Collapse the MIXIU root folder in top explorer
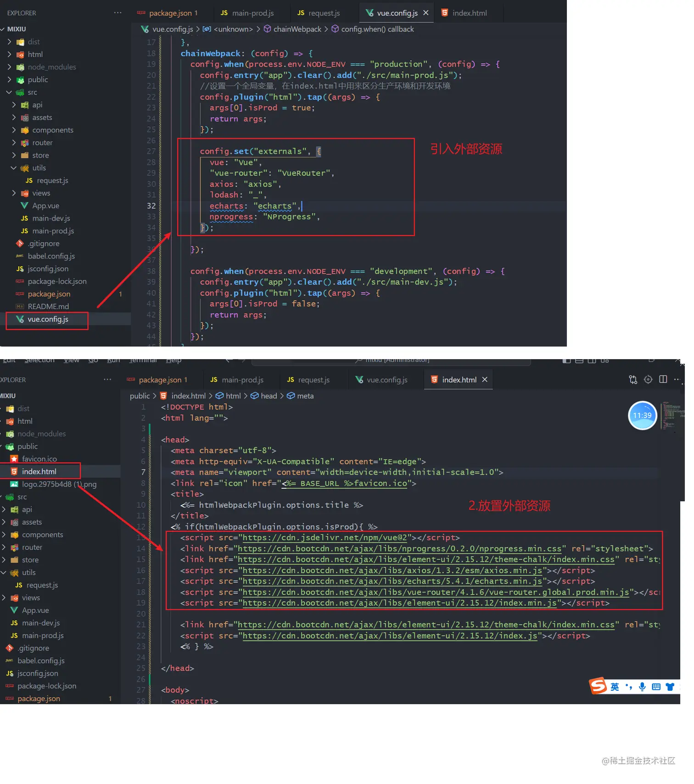 coord(3,29)
